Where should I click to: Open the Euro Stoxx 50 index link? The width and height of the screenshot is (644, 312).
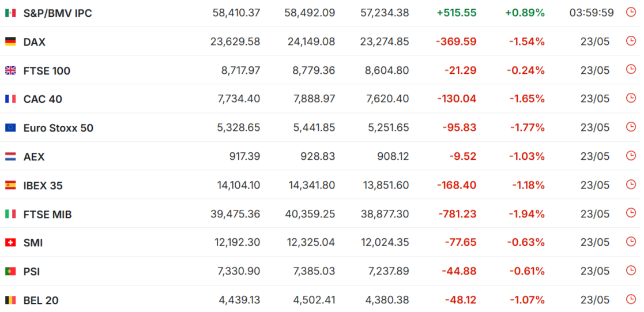pyautogui.click(x=58, y=128)
